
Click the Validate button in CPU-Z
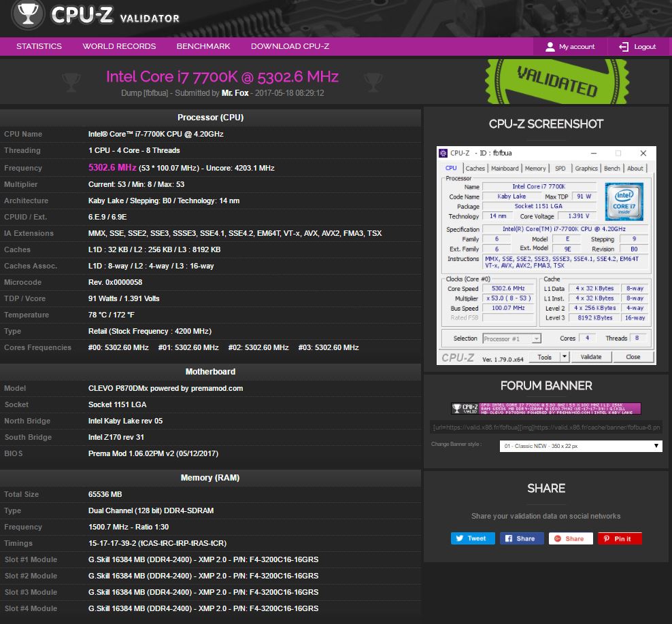(590, 357)
